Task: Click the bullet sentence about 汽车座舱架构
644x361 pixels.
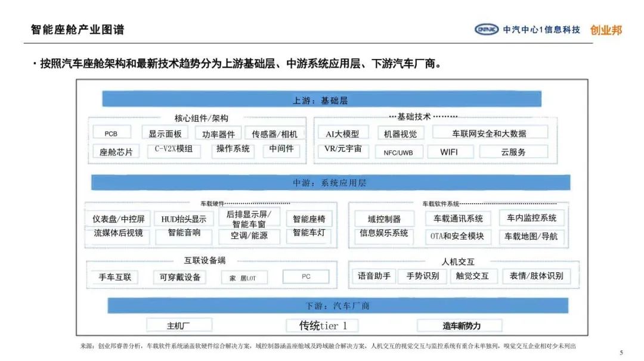Action: point(239,64)
